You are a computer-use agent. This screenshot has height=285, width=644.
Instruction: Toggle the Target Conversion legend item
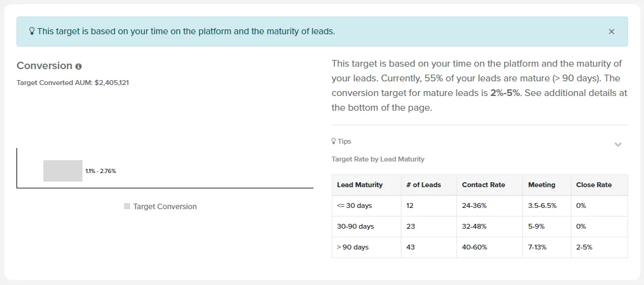[160, 207]
